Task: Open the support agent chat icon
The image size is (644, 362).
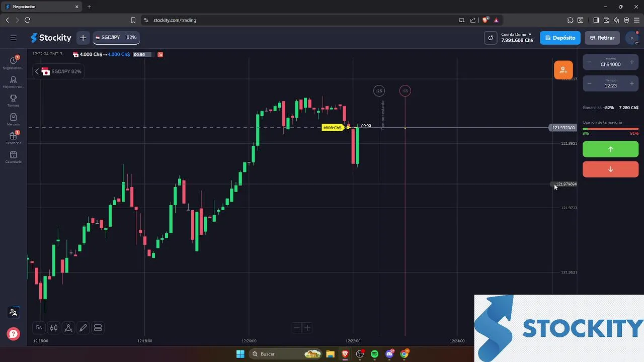Action: tap(13, 312)
